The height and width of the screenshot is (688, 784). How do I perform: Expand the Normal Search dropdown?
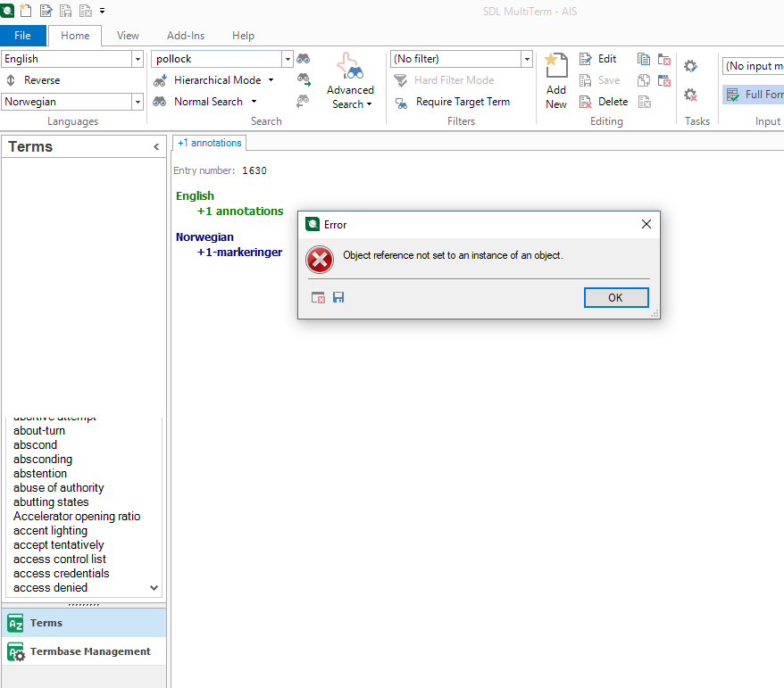pyautogui.click(x=254, y=102)
